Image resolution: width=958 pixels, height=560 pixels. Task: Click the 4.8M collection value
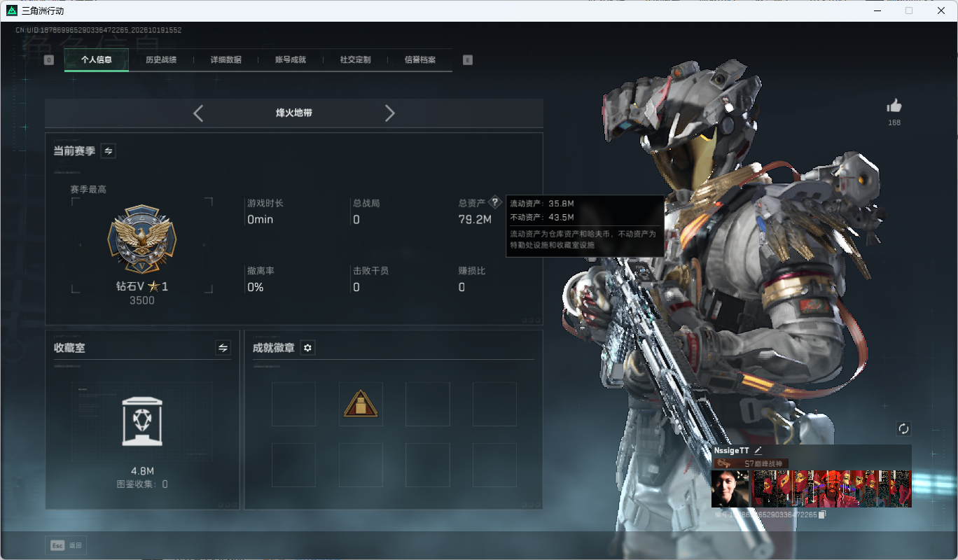point(142,471)
